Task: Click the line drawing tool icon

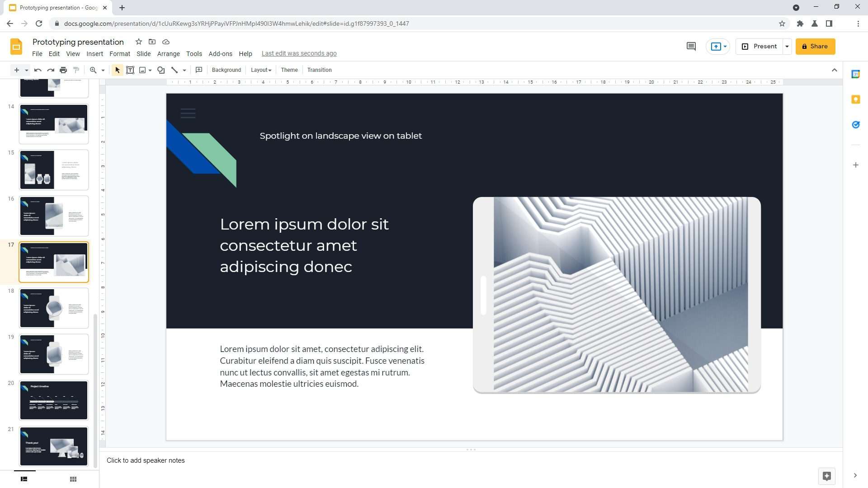Action: point(175,70)
